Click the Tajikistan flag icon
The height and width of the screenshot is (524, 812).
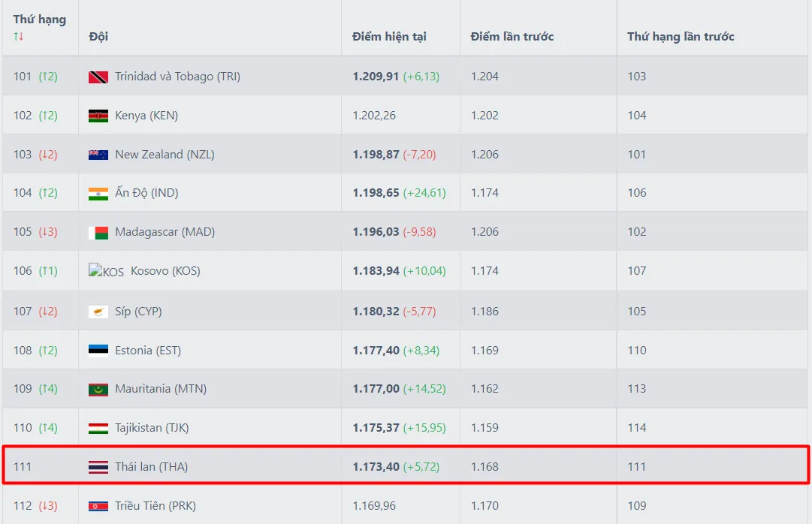[x=98, y=428]
